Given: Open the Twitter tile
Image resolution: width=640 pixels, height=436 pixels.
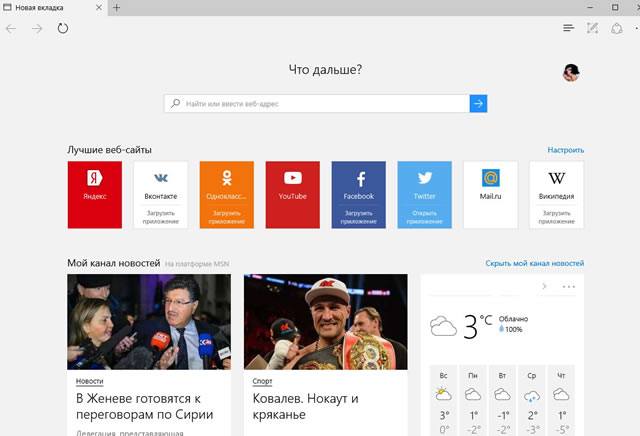Looking at the screenshot, I should point(424,194).
